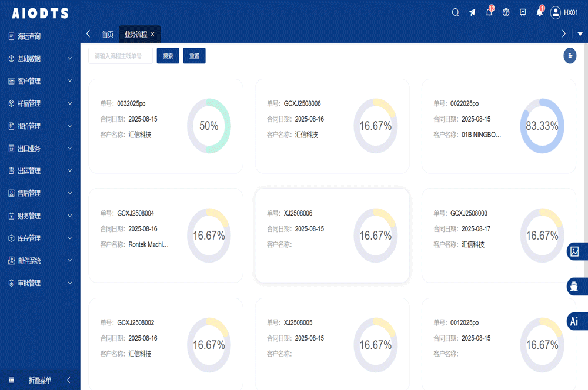
Task: Expand the 审批管理 menu chevron
Action: pos(70,283)
